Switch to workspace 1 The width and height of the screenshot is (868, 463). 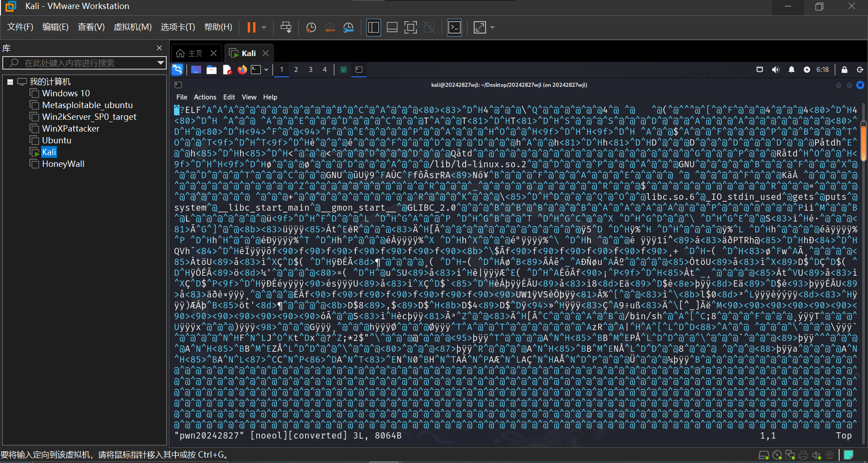point(282,70)
